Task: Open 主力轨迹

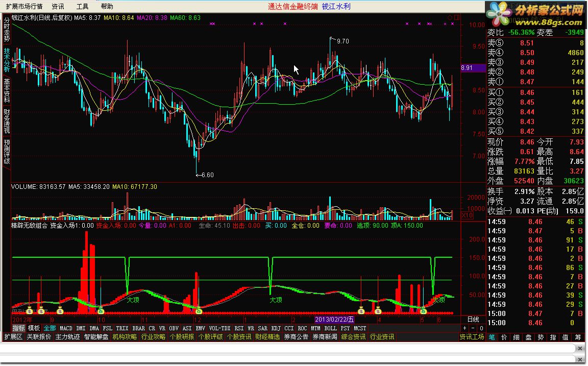Action: click(x=67, y=337)
